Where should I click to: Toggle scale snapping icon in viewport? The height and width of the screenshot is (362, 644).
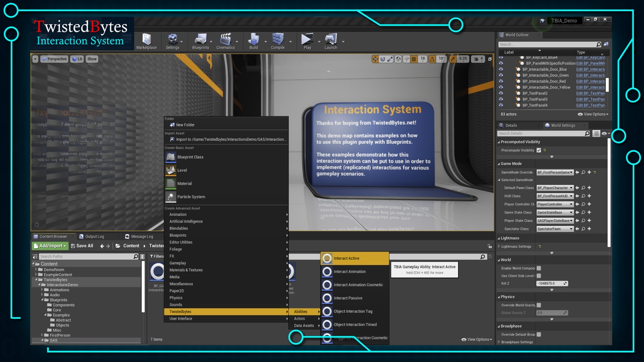[453, 59]
